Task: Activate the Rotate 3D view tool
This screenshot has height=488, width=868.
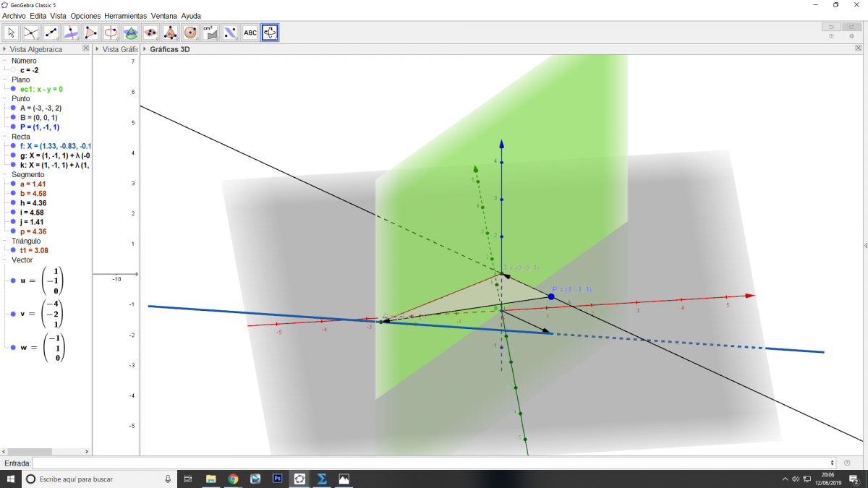Action: click(270, 33)
